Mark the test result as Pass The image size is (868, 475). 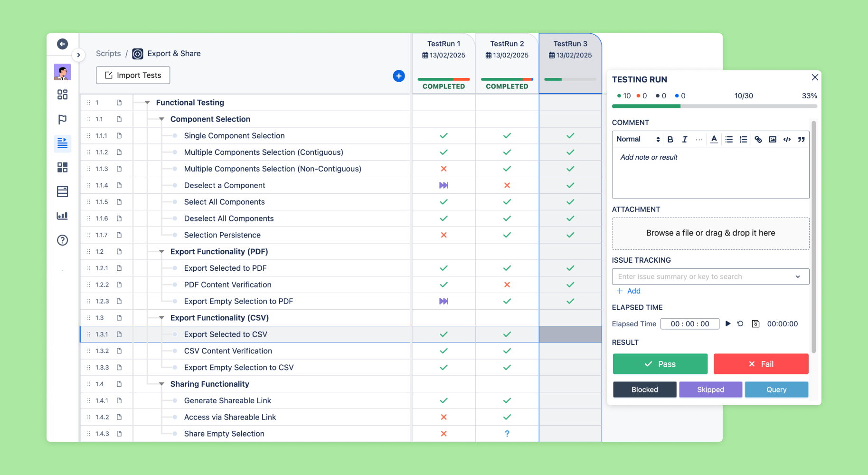point(660,364)
